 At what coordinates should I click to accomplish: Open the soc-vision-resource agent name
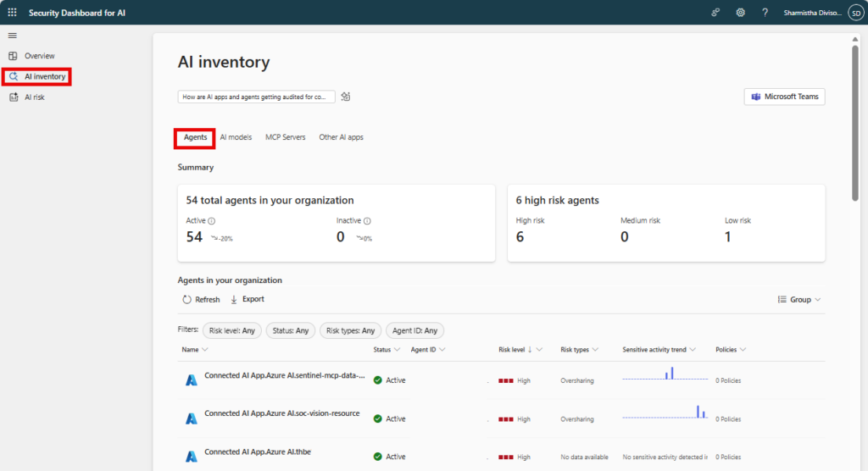281,413
